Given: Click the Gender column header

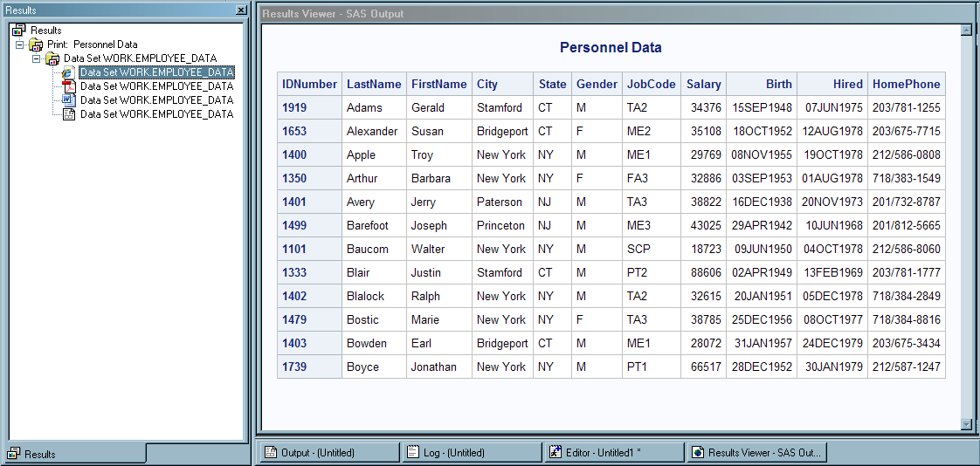Looking at the screenshot, I should tap(597, 84).
